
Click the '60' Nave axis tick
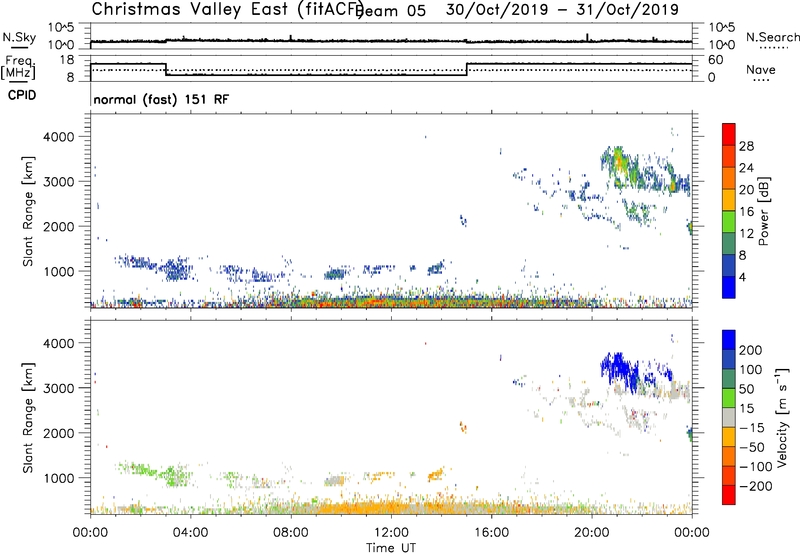716,60
